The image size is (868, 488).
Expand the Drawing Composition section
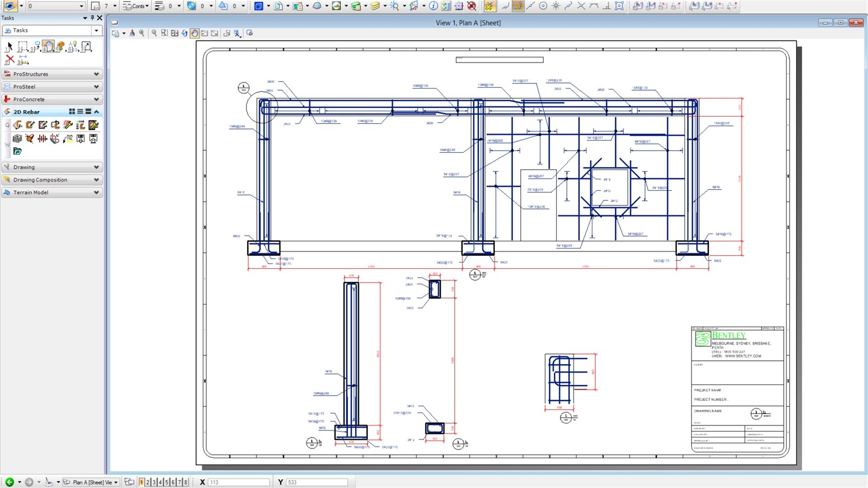[96, 180]
